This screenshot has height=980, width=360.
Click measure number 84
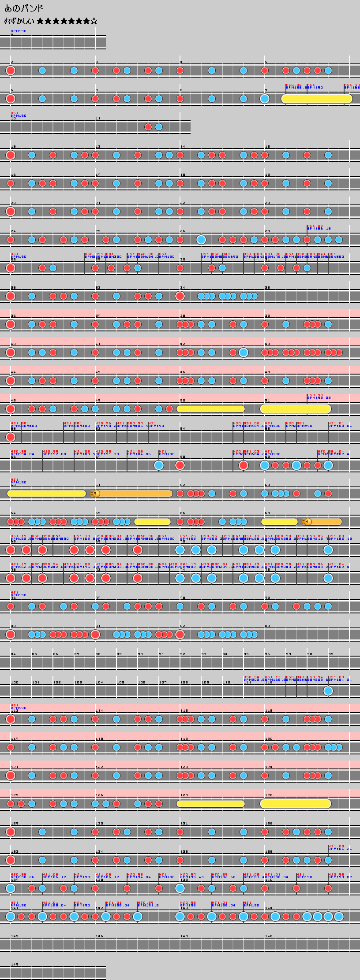tap(13, 654)
